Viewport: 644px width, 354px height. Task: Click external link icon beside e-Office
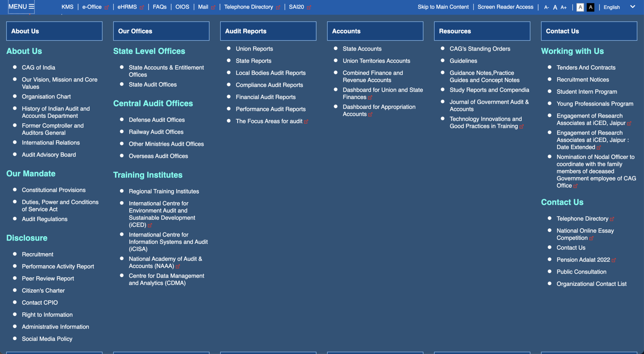(107, 7)
